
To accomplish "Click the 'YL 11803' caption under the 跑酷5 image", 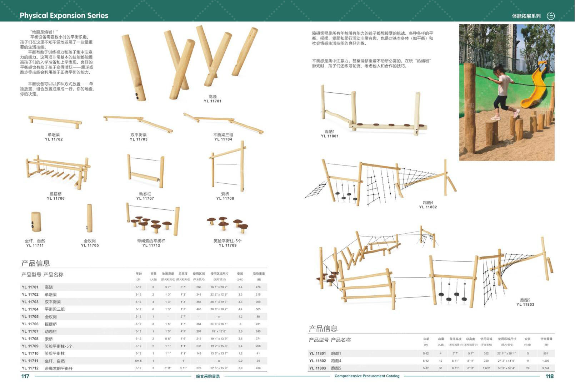I will pyautogui.click(x=525, y=305).
